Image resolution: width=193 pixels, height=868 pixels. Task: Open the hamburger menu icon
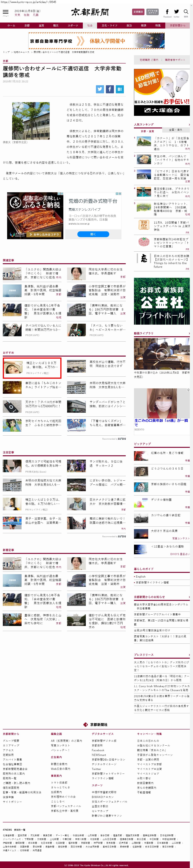point(6,12)
